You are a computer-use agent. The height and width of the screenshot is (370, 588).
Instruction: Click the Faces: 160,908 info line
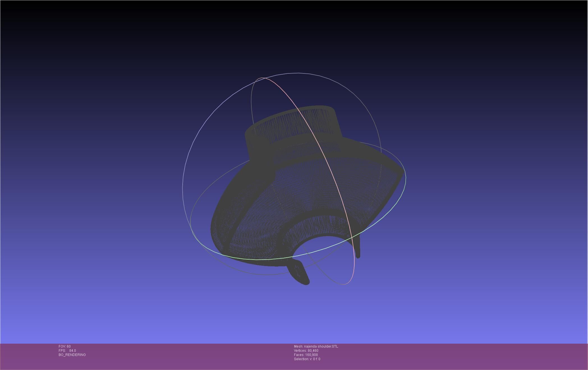[306, 355]
